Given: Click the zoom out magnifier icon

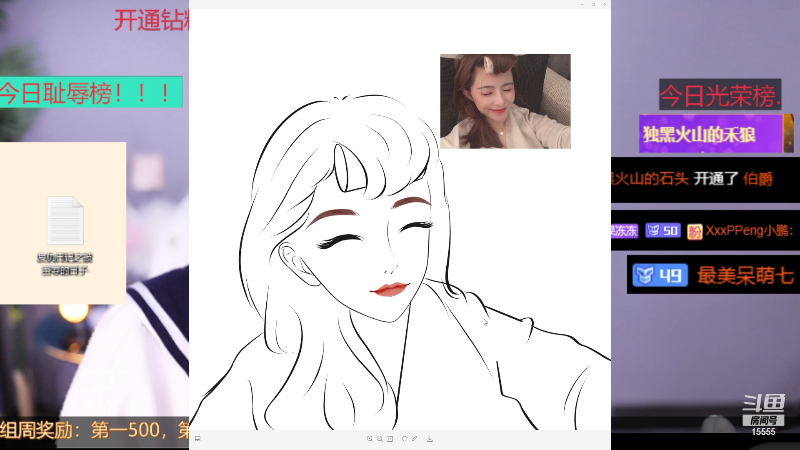Looking at the screenshot, I should tap(380, 439).
